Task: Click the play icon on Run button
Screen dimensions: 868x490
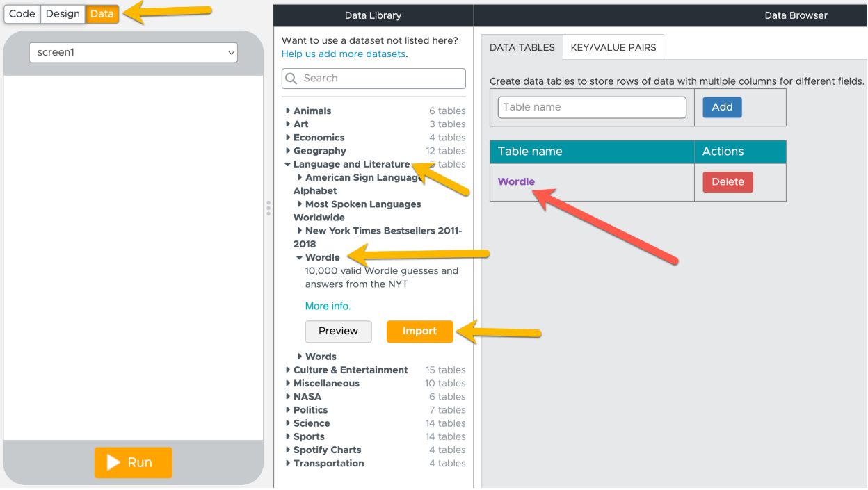Action: pyautogui.click(x=113, y=462)
